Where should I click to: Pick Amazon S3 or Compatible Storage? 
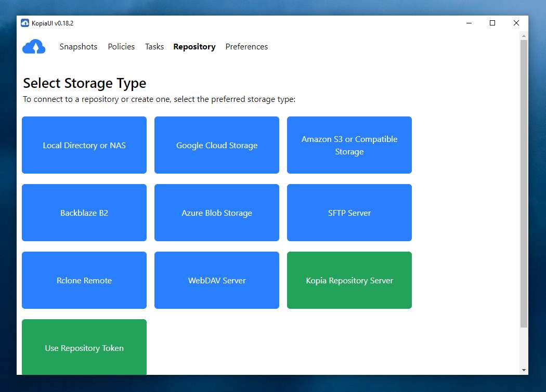349,145
